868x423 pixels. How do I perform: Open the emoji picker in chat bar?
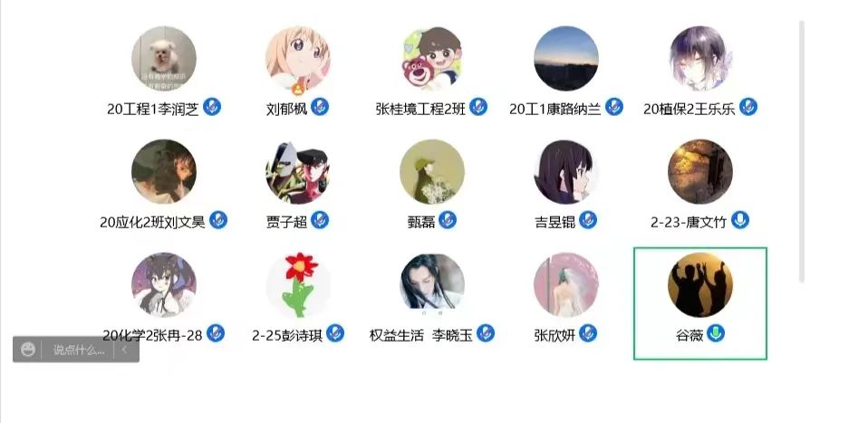[x=28, y=350]
